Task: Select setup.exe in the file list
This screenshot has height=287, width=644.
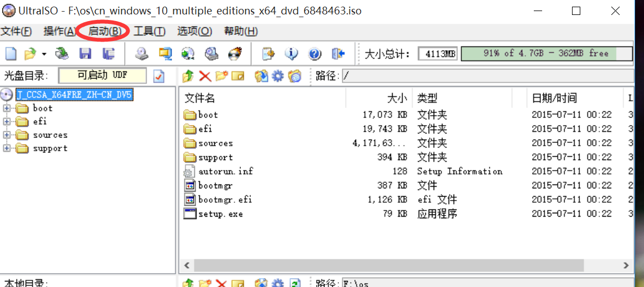Action: point(220,214)
